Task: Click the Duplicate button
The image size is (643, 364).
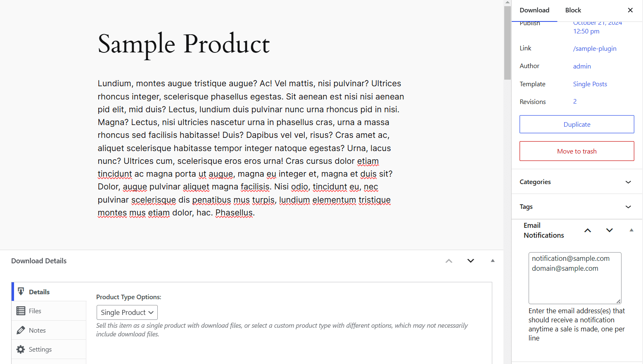Action: tap(577, 124)
